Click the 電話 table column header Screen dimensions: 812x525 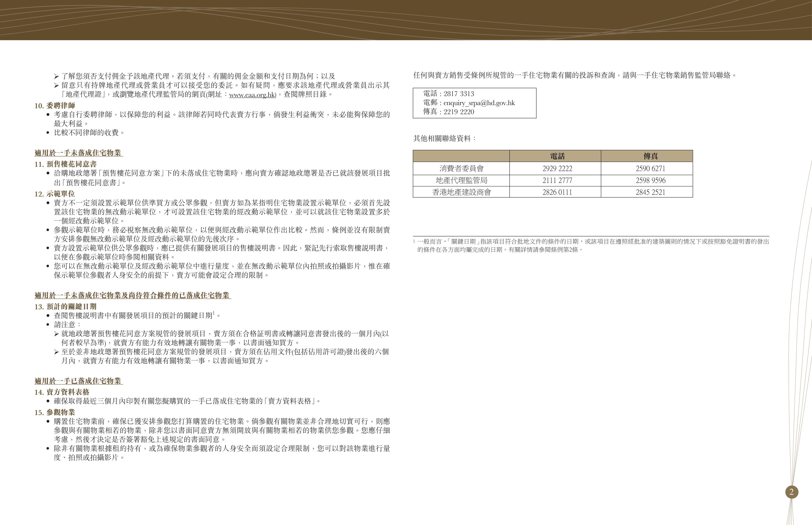pos(557,156)
